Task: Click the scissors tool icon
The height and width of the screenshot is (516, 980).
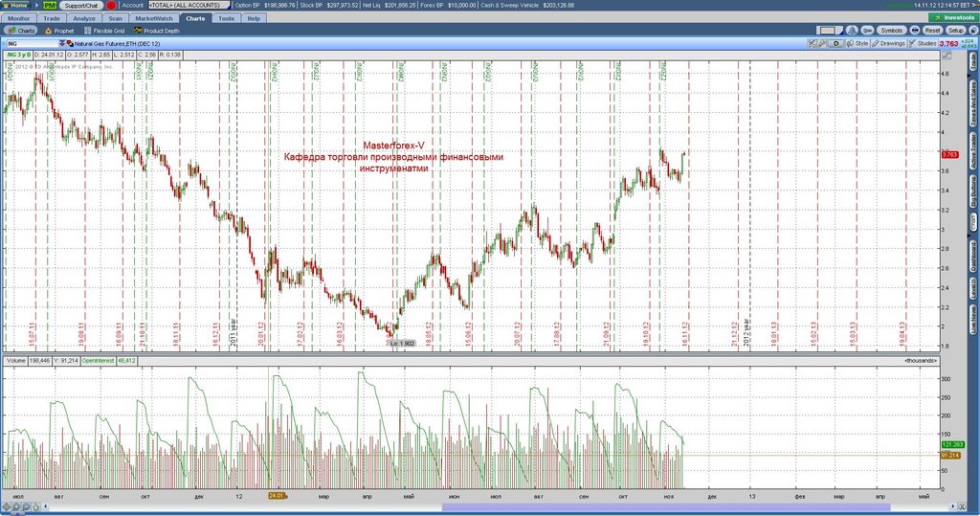Action: [x=812, y=44]
